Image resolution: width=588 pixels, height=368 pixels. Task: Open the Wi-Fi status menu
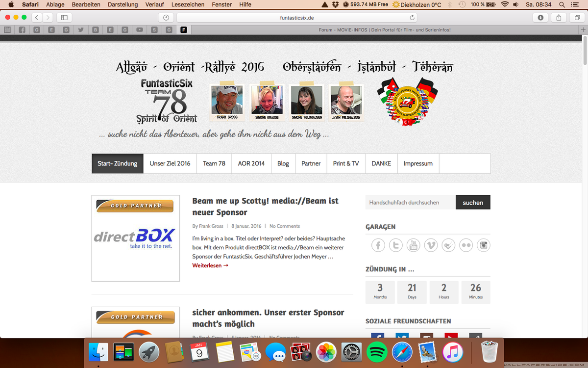click(x=505, y=4)
